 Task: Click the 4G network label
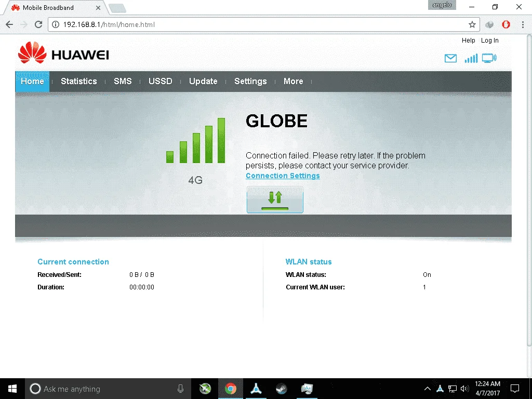(x=195, y=180)
